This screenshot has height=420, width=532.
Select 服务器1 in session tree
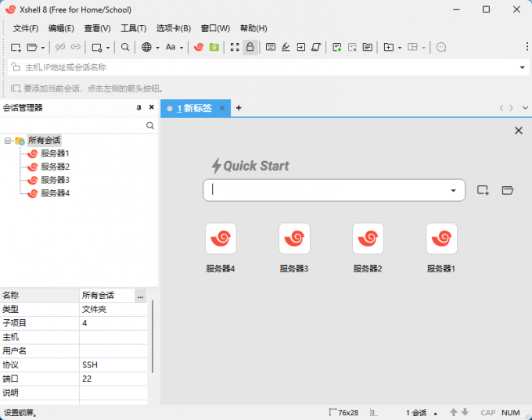[x=55, y=153]
